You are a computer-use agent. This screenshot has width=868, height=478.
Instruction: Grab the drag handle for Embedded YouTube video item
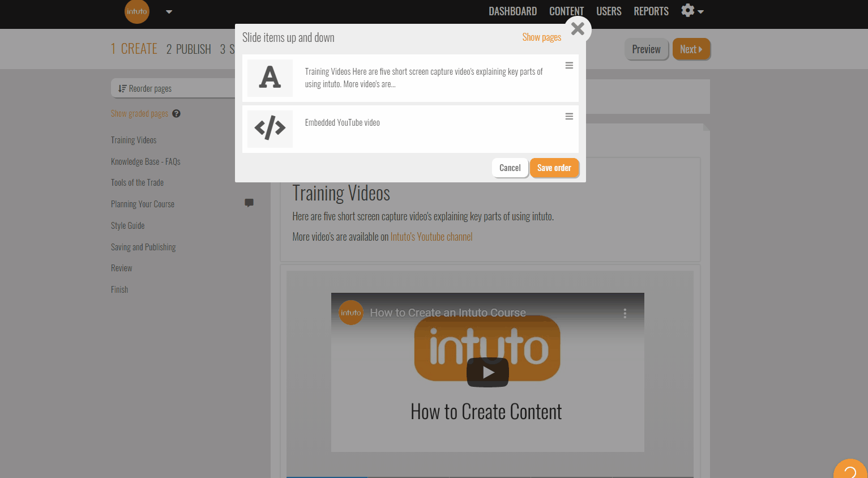tap(569, 117)
